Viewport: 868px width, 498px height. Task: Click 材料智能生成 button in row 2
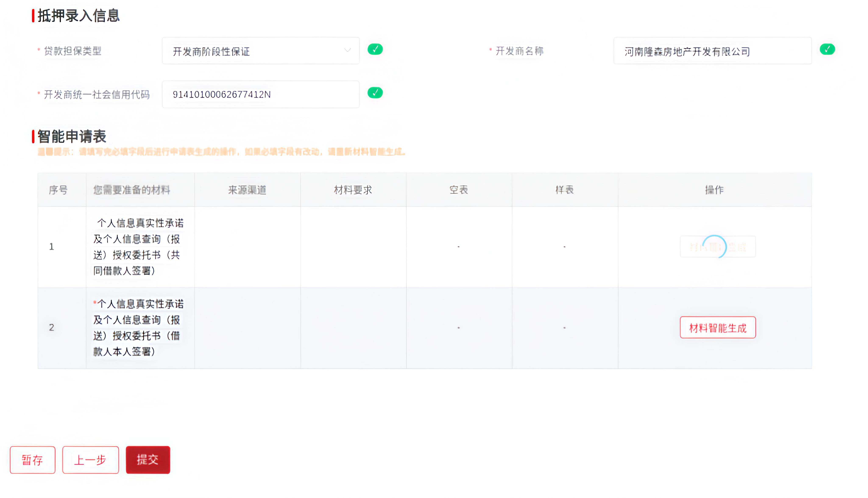[x=718, y=328]
